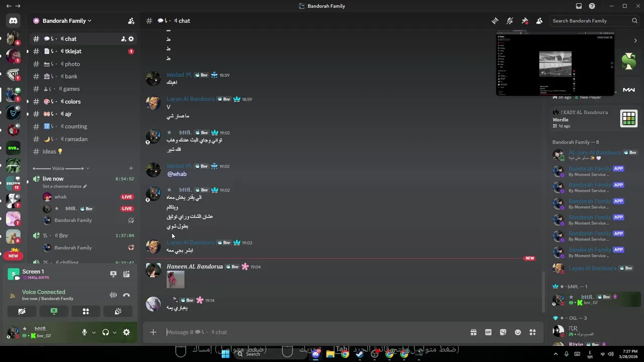Click invite people icon beside server name
The height and width of the screenshot is (362, 644).
(131, 21)
